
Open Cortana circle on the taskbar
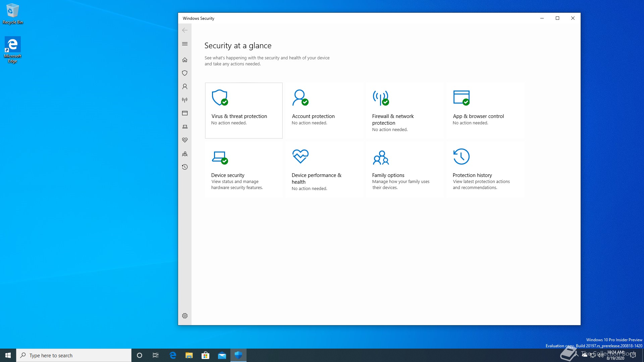[140, 355]
